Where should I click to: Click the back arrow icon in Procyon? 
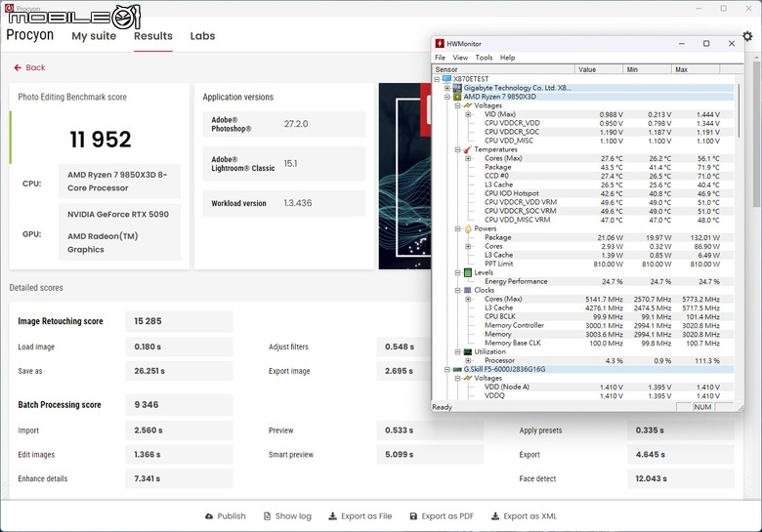pos(18,67)
